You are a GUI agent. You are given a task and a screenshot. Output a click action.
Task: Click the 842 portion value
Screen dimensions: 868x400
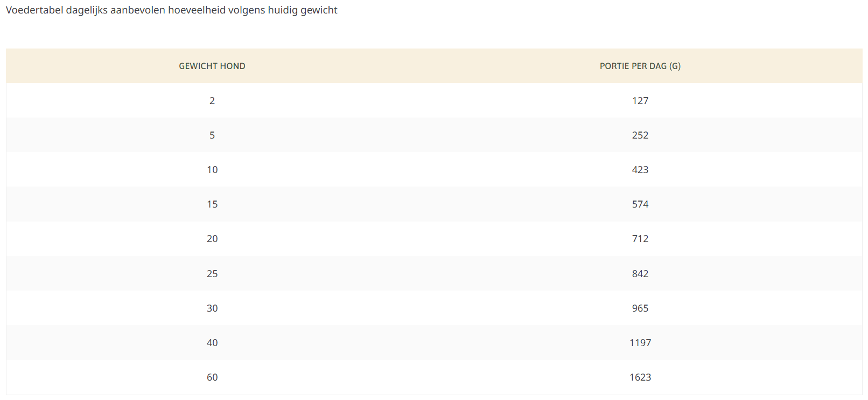click(x=640, y=274)
